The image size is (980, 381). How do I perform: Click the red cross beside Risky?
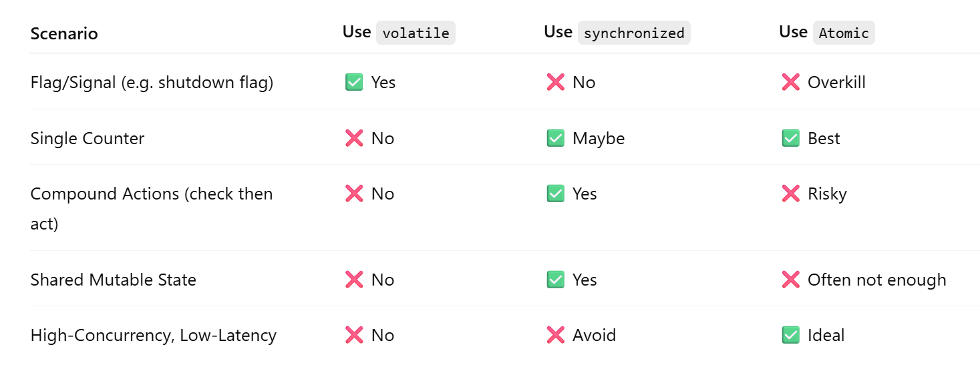click(x=790, y=194)
